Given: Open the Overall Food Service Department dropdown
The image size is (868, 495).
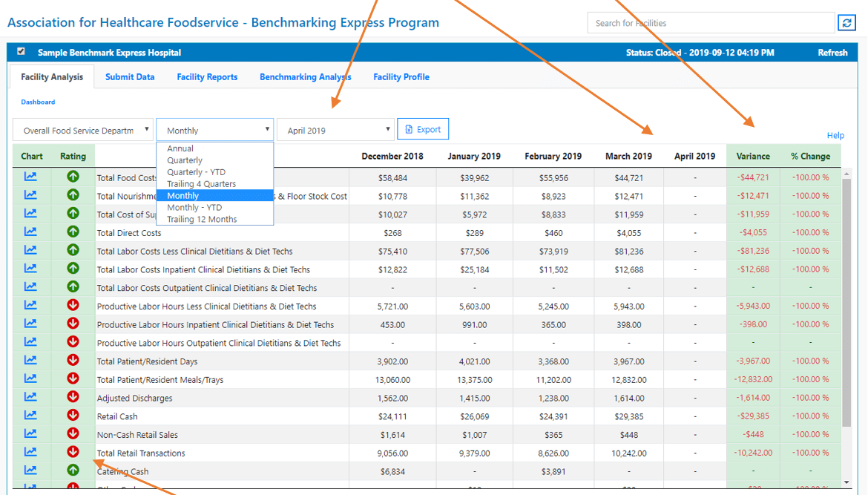Looking at the screenshot, I should point(83,130).
